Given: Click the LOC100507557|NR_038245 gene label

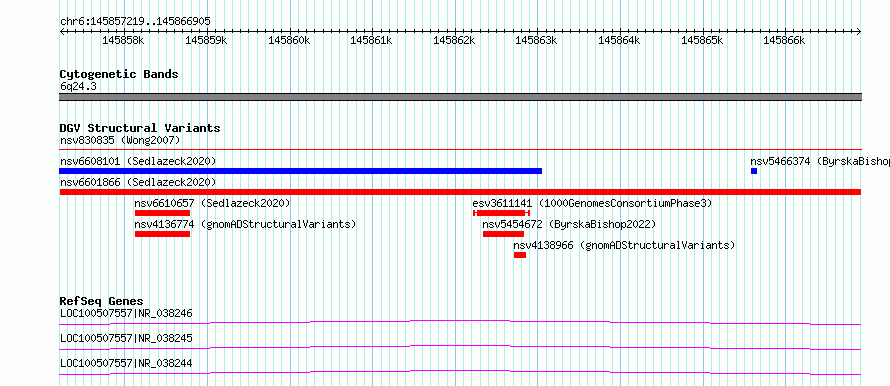Looking at the screenshot, I should [126, 338].
